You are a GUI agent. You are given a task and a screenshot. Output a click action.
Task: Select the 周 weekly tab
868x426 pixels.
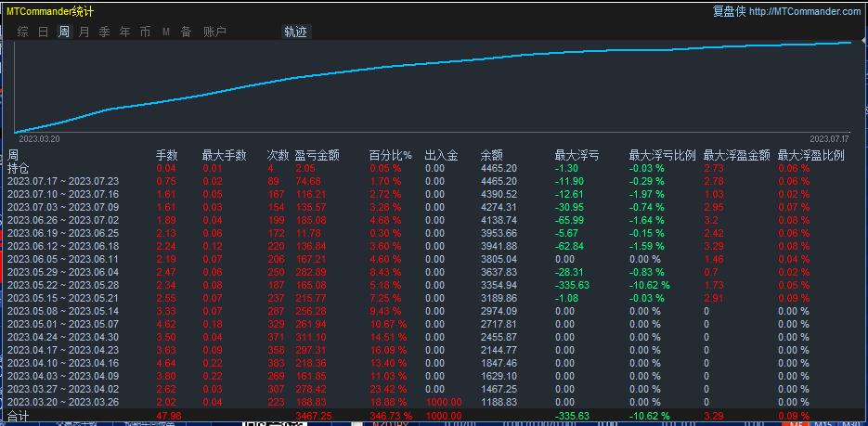pos(64,32)
